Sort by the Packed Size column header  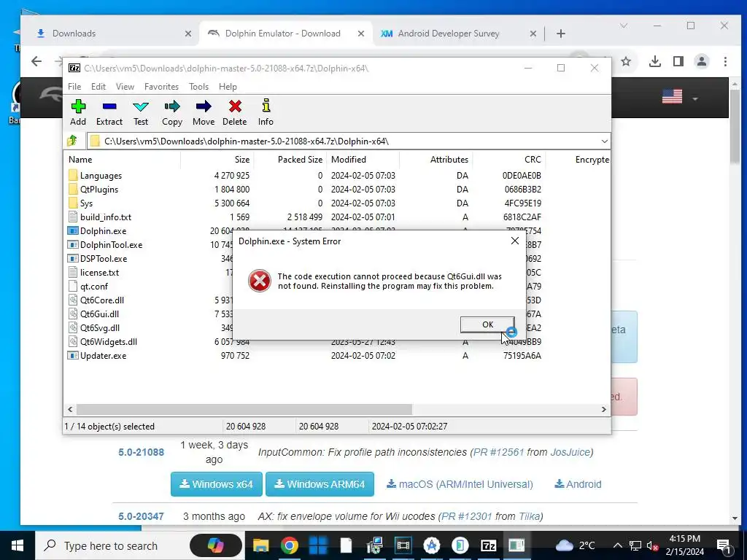(x=290, y=160)
